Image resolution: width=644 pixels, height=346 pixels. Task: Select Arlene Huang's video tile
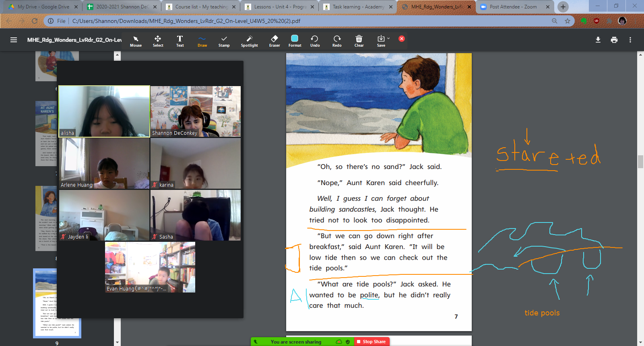[x=104, y=163]
